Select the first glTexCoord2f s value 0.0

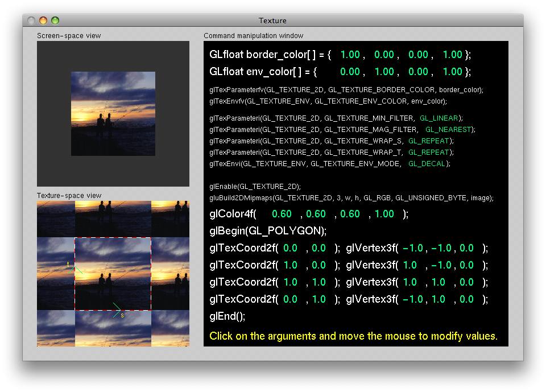290,248
